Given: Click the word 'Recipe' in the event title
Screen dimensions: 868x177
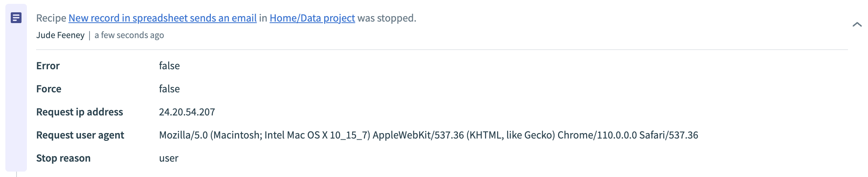Looking at the screenshot, I should 51,18.
